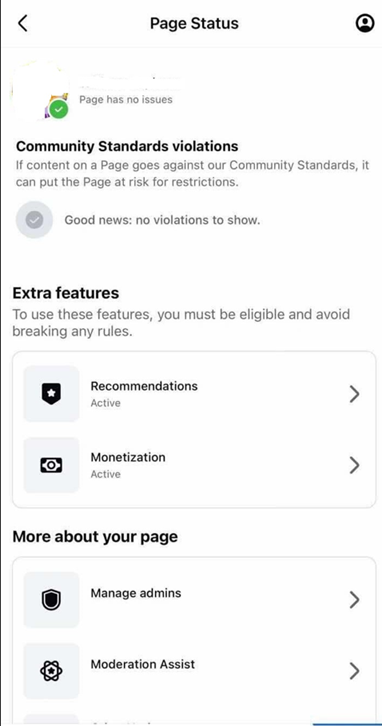This screenshot has width=382, height=726.
Task: Open the profile icon at top right
Action: [x=365, y=23]
